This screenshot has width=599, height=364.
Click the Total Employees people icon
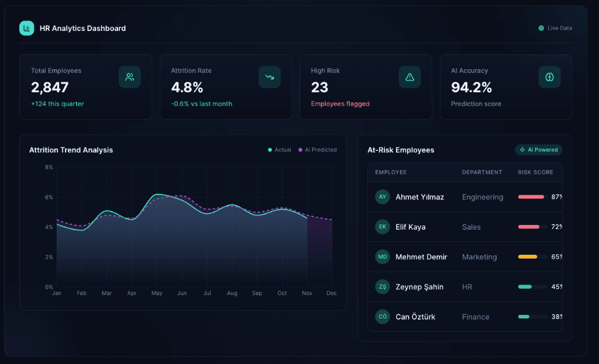point(129,77)
